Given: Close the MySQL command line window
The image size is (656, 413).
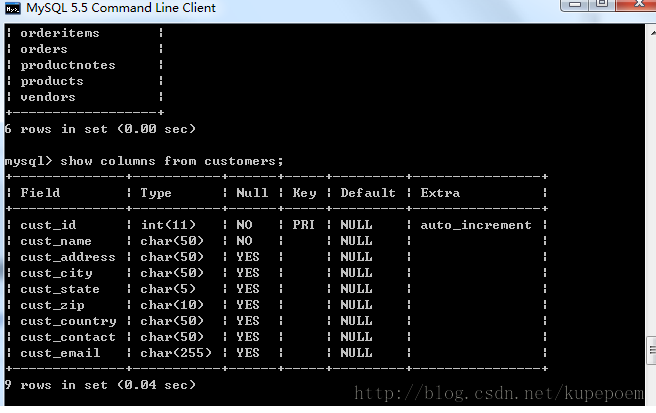Looking at the screenshot, I should tap(637, 4).
